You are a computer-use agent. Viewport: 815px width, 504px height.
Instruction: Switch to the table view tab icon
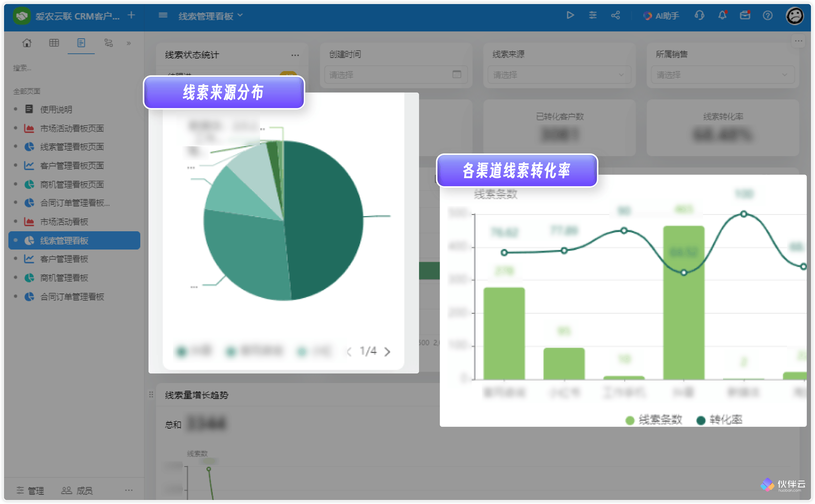point(54,43)
